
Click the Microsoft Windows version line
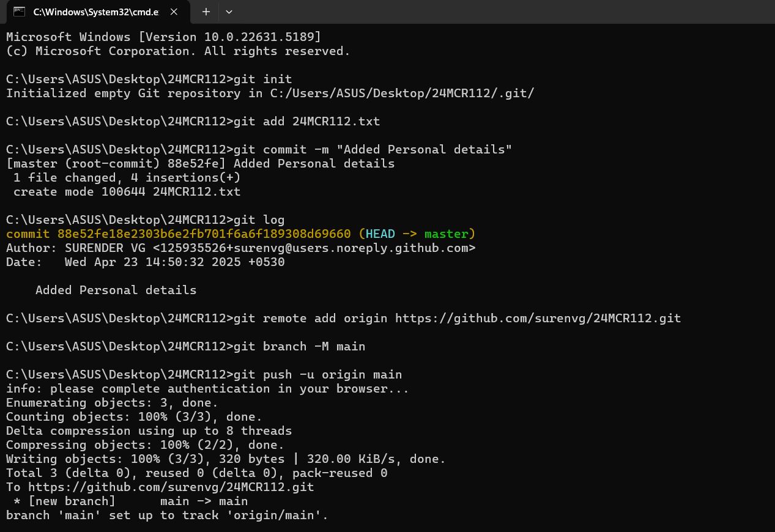click(164, 37)
